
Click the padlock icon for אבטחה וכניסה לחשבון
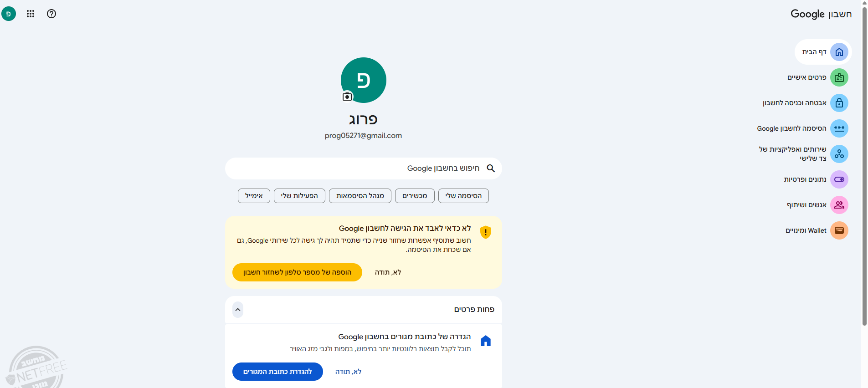click(839, 103)
